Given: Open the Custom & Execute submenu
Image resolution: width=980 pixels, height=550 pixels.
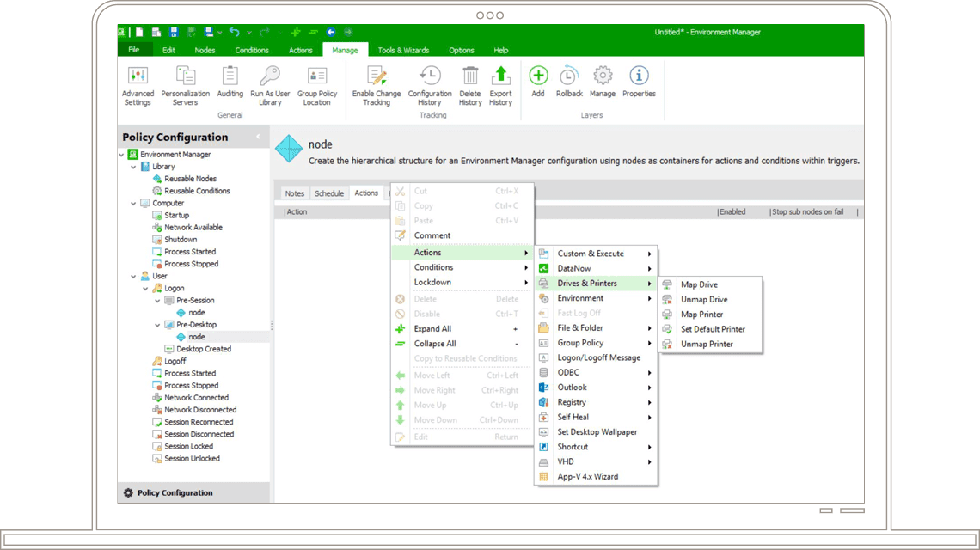Looking at the screenshot, I should tap(597, 254).
